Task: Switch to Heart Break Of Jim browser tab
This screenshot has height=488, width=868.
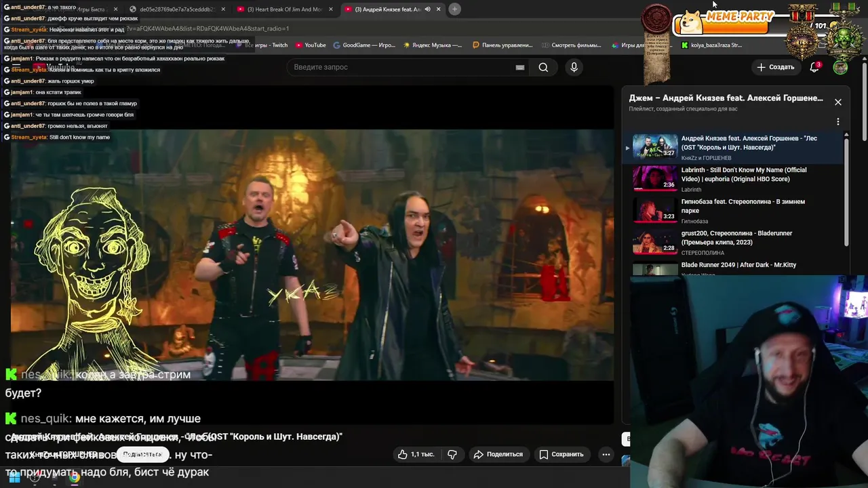Action: (x=285, y=9)
